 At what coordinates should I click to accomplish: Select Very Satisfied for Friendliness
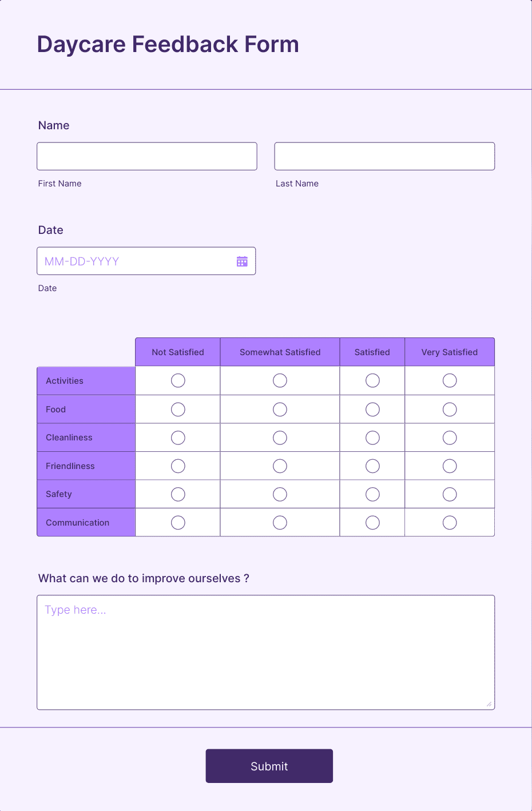click(x=449, y=466)
